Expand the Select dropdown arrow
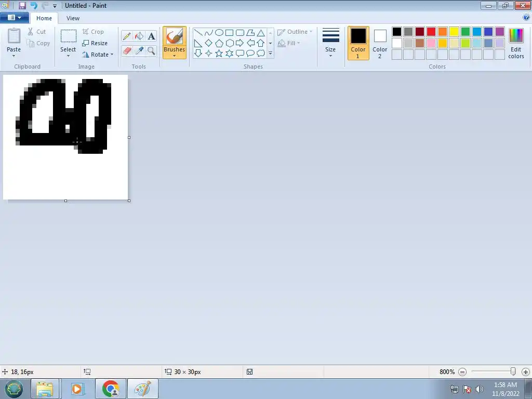This screenshot has height=399, width=532. [68, 56]
